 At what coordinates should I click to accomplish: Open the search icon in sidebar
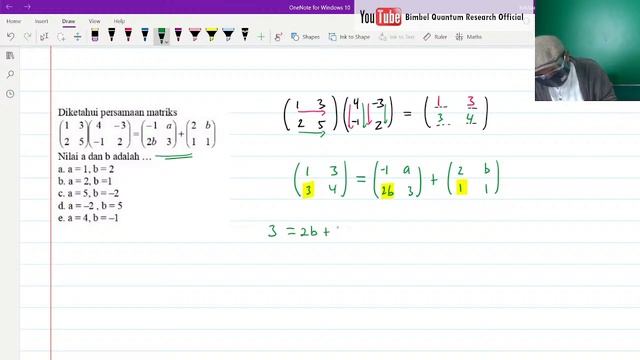click(10, 74)
